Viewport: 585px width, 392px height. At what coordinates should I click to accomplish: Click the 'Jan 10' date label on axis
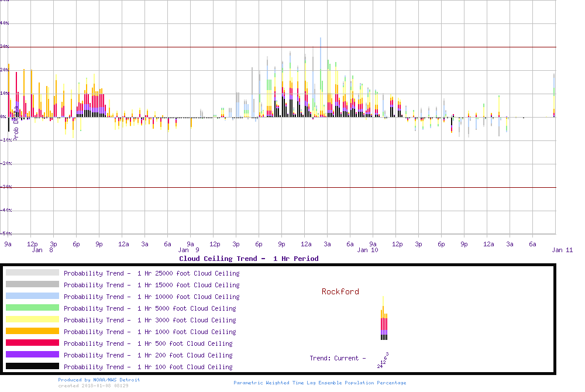point(367,250)
